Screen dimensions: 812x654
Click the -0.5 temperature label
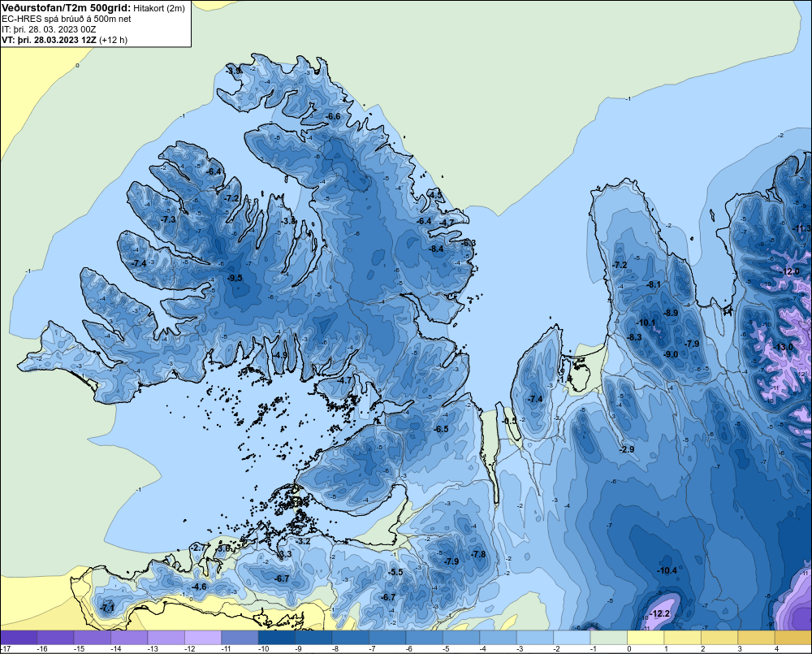(510, 421)
